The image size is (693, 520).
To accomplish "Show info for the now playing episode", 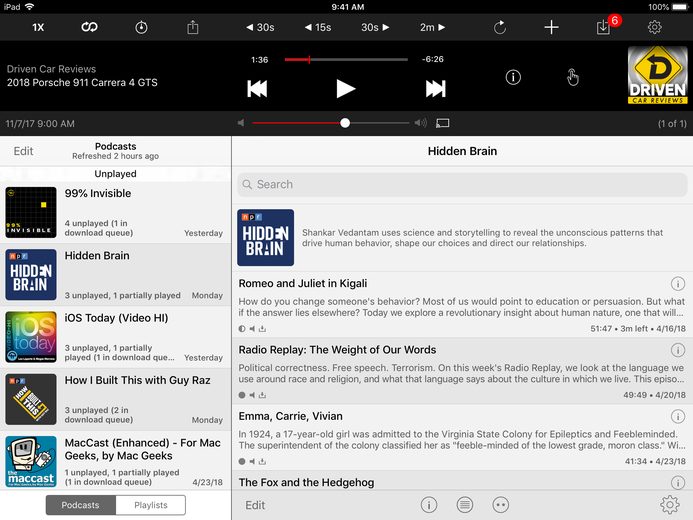I will 513,77.
